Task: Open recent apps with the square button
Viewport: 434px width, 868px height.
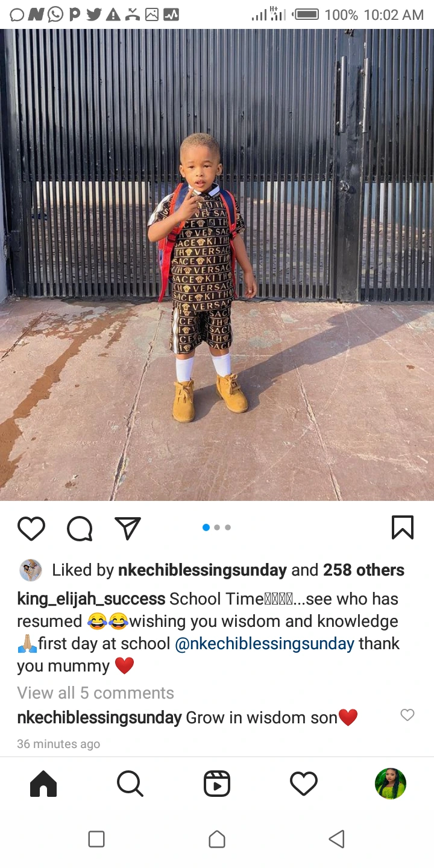Action: [96, 839]
